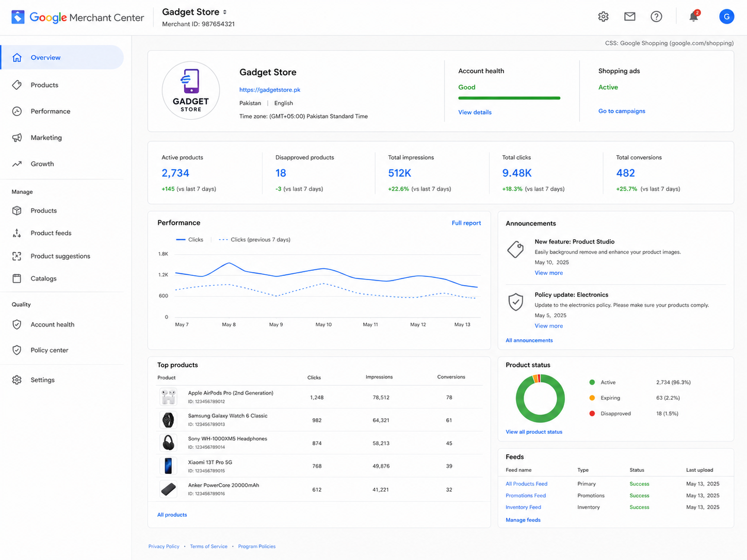Screen dimensions: 747x560
Task: Click the box icon for Manage Products
Action: (x=17, y=210)
